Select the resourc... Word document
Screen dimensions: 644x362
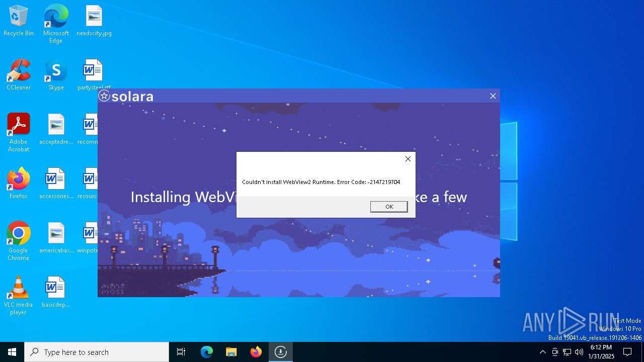[88, 184]
